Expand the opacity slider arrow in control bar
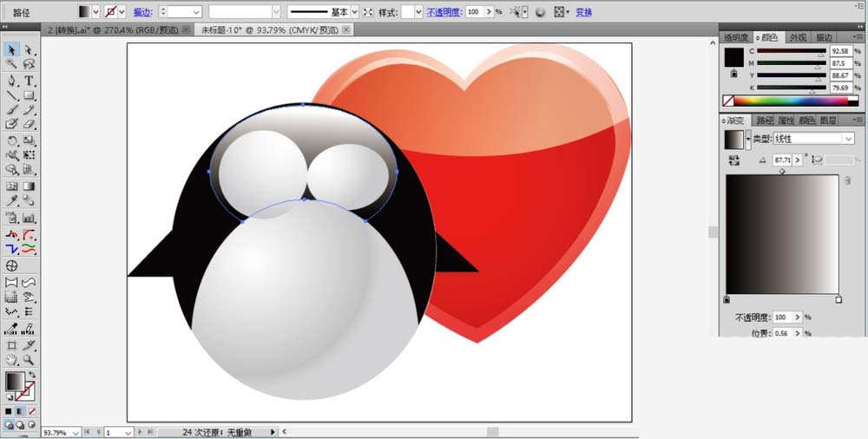 point(490,11)
